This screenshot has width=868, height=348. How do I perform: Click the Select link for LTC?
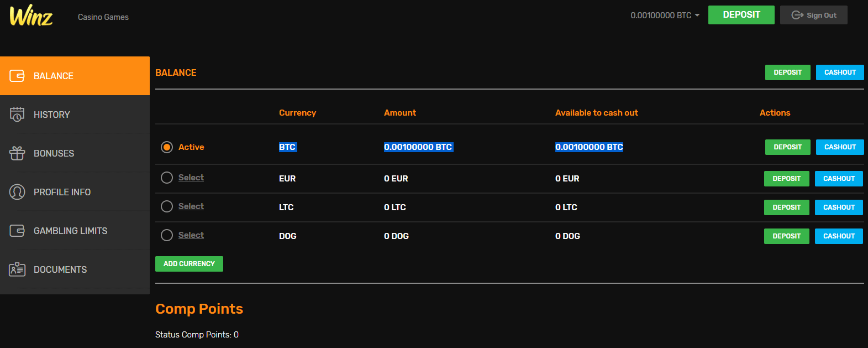[x=191, y=206]
